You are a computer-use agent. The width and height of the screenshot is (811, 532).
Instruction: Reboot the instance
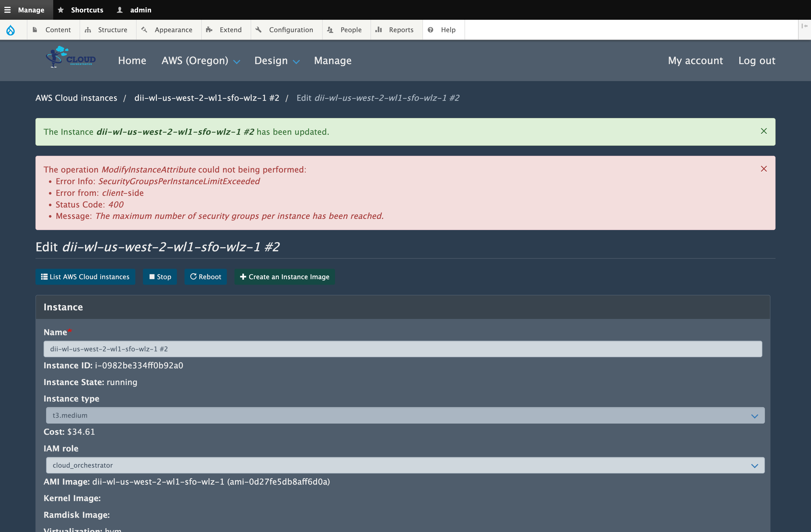[x=206, y=277]
